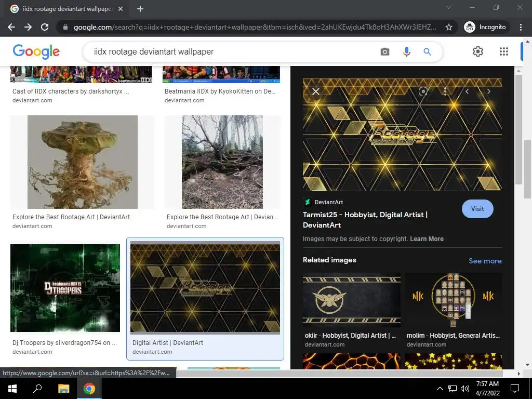Open the network status tray icon
Image resolution: width=532 pixels, height=399 pixels.
coord(453,389)
